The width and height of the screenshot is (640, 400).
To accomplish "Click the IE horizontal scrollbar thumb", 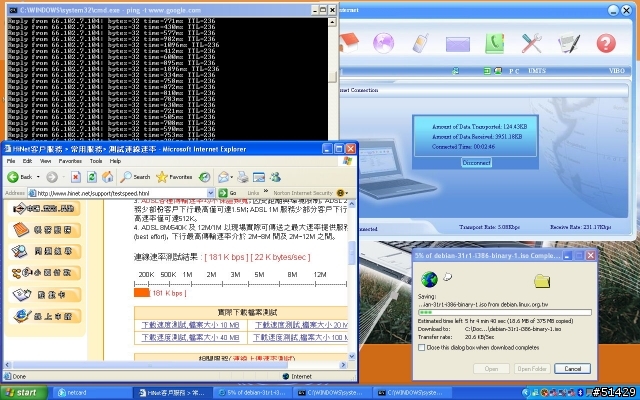I will pyautogui.click(x=150, y=365).
